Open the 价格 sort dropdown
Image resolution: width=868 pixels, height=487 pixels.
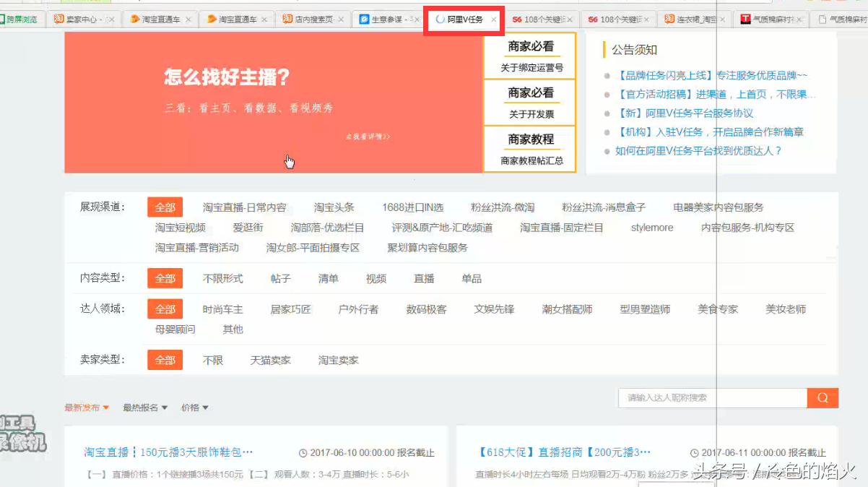point(192,408)
